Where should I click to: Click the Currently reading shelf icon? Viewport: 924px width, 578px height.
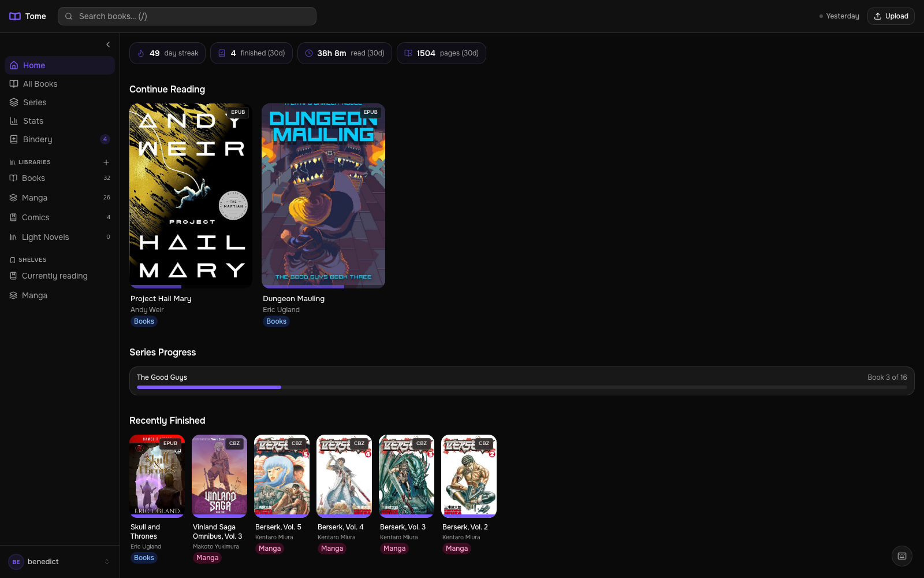point(13,276)
